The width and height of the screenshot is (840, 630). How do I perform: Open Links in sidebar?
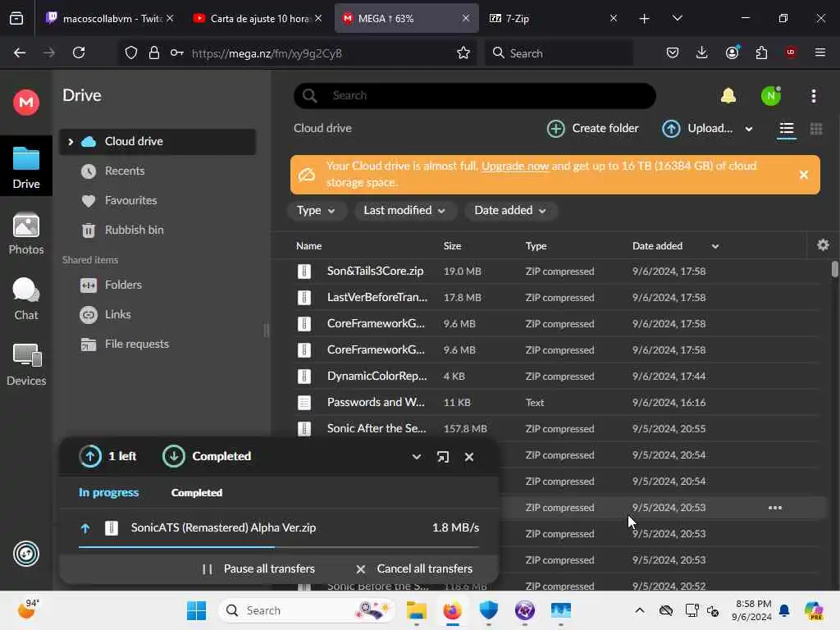[117, 314]
